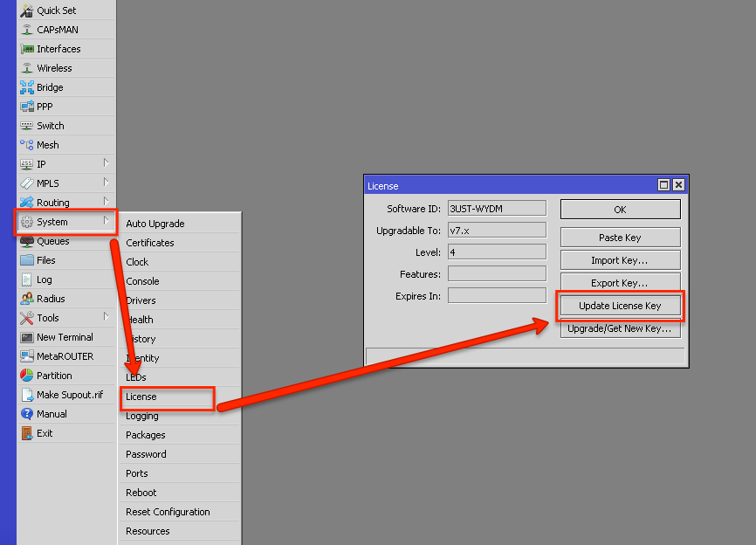756x545 pixels.
Task: Expand the MPLS submenu arrow
Action: [x=107, y=183]
